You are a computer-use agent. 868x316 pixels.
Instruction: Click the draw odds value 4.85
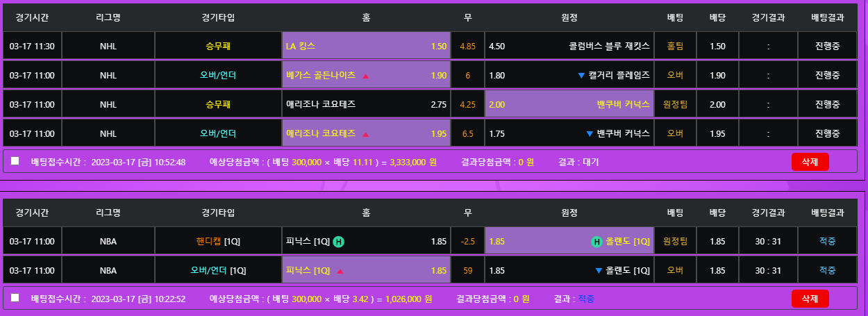coord(467,47)
